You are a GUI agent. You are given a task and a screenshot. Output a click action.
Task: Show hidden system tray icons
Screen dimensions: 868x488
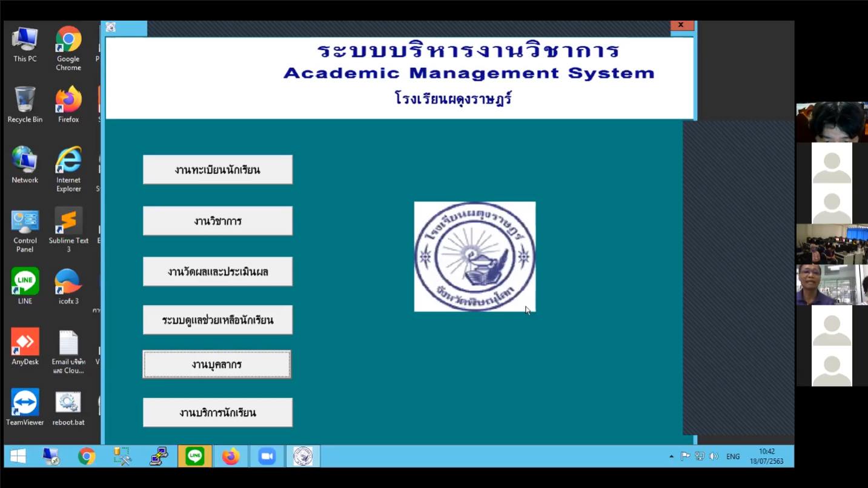tap(671, 456)
